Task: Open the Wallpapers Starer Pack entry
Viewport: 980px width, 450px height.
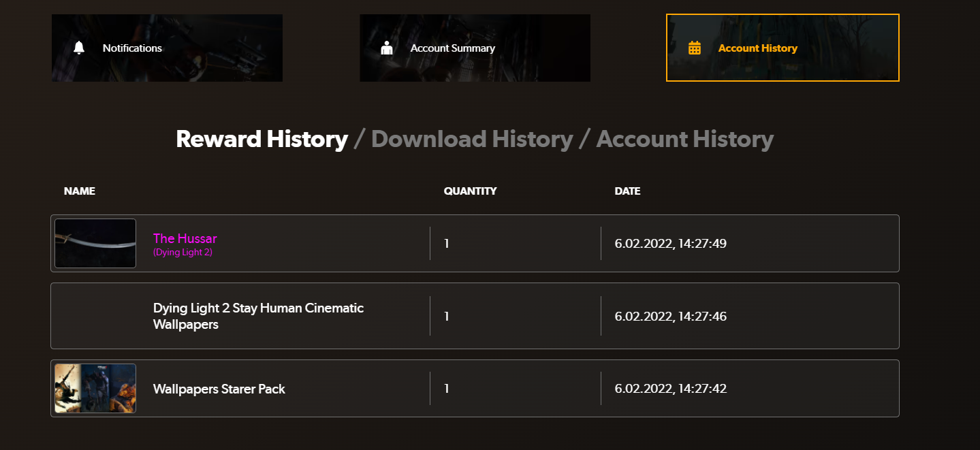Action: point(219,389)
